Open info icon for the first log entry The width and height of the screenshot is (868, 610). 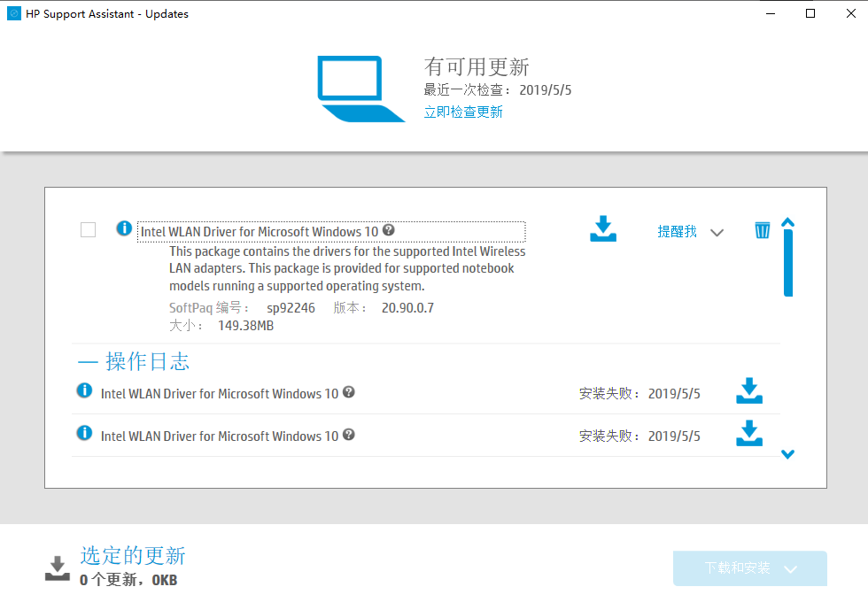[x=84, y=390]
